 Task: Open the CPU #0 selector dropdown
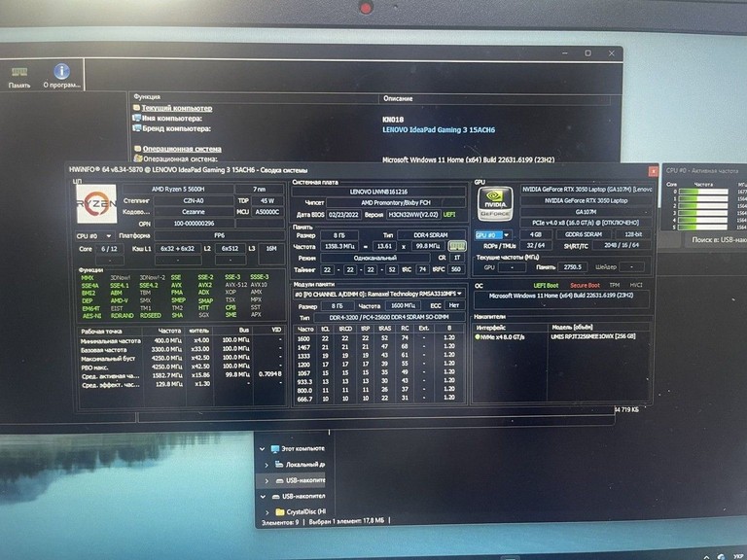[94, 235]
